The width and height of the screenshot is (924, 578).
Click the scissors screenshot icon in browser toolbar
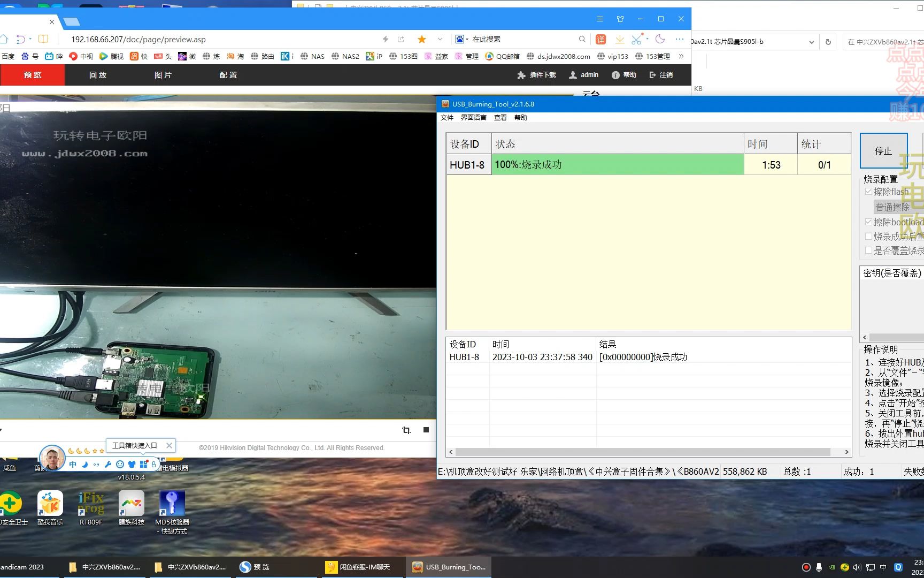click(636, 39)
